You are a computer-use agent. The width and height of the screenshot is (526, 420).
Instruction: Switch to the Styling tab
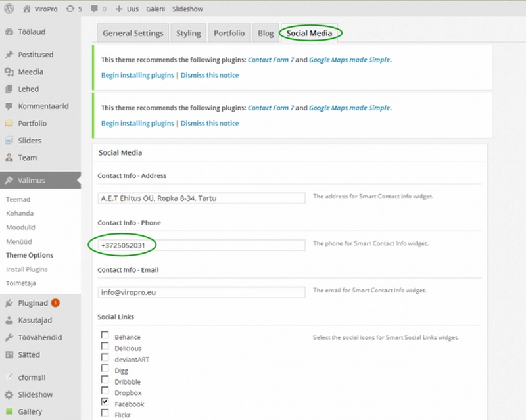(188, 34)
